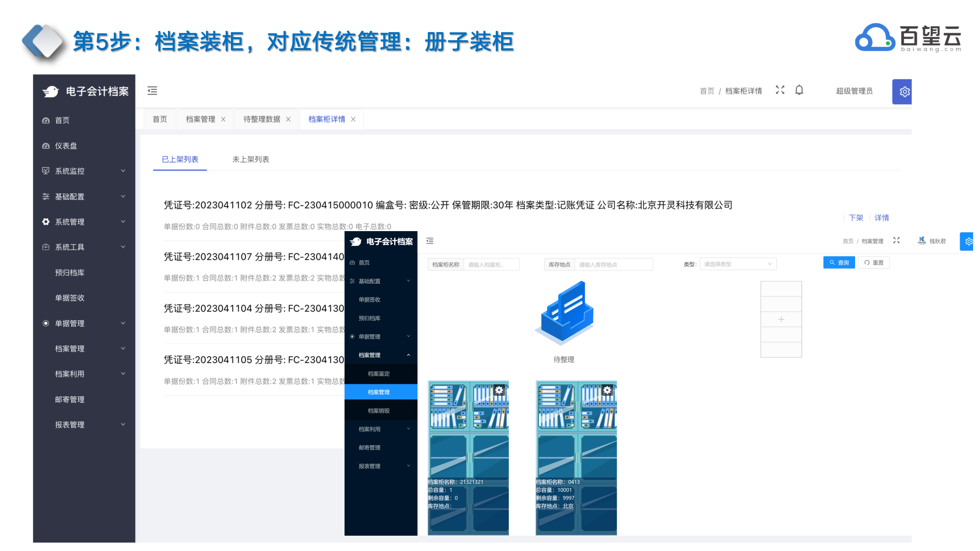This screenshot has width=980, height=551.
Task: Open the notification bell
Action: 799,90
